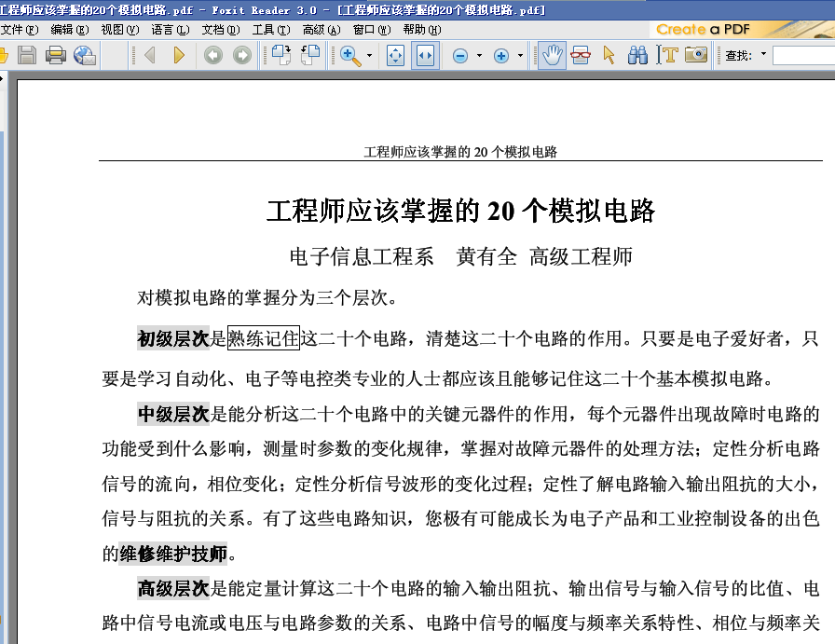Click the previous view round back button
The height and width of the screenshot is (644, 835).
tap(213, 55)
